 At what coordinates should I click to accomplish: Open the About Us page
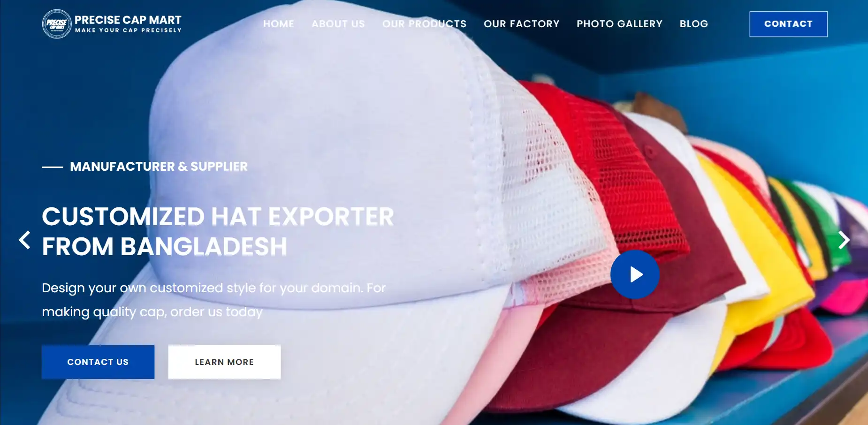[x=338, y=24]
